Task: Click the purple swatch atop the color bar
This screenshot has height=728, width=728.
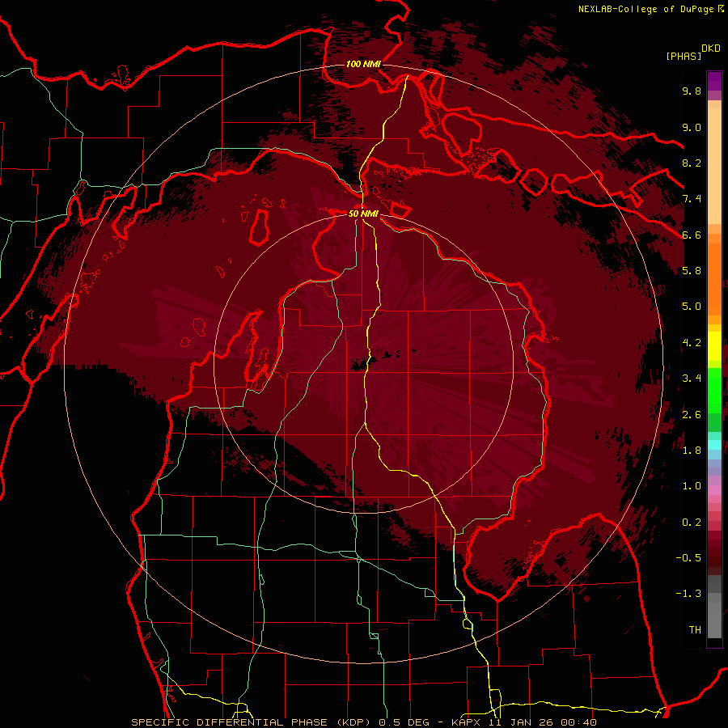Action: (x=714, y=81)
